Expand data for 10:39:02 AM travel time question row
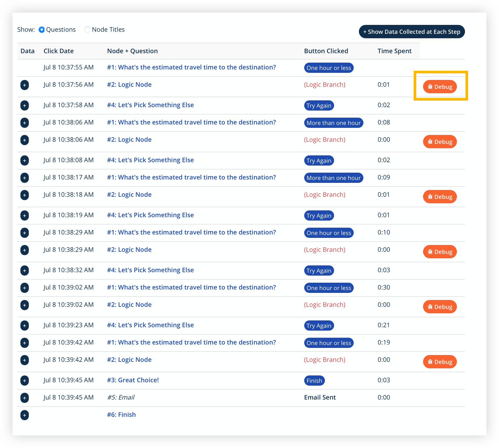The image size is (499, 448). 25,288
